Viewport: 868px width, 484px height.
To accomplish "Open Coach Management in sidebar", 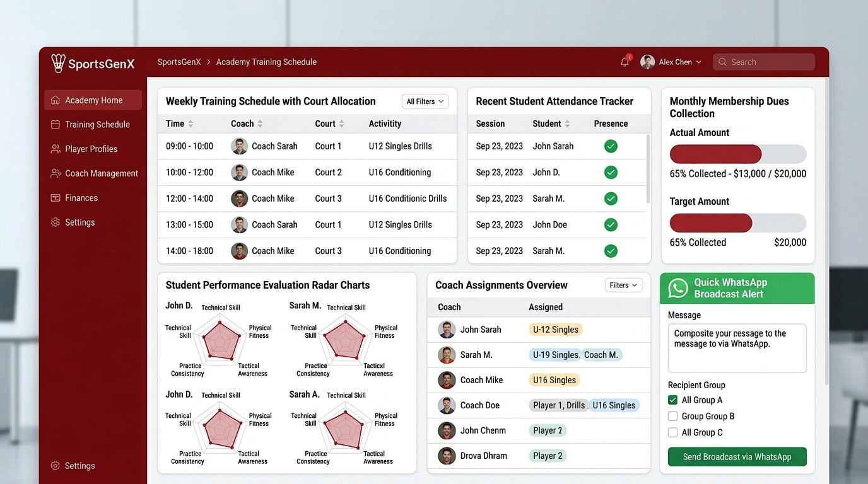I will 93,173.
